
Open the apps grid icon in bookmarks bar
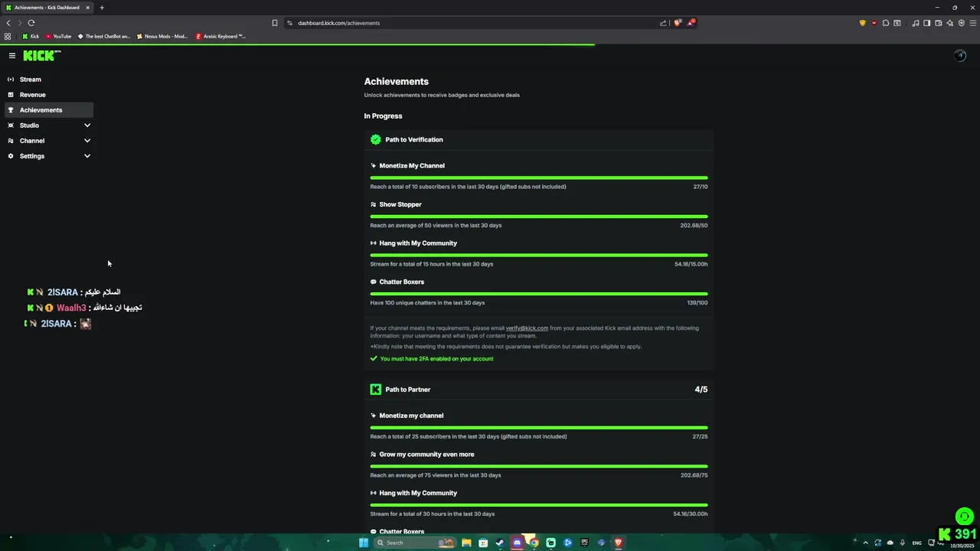point(8,36)
